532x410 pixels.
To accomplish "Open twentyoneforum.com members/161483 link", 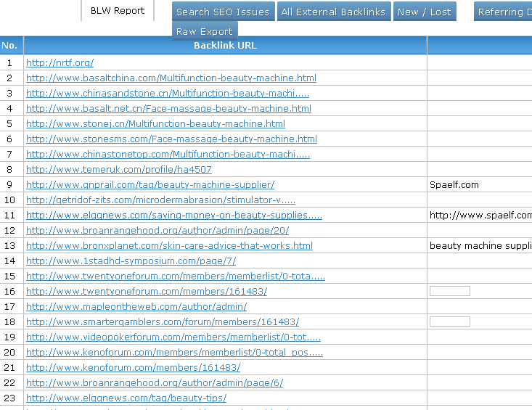I will 147,292.
